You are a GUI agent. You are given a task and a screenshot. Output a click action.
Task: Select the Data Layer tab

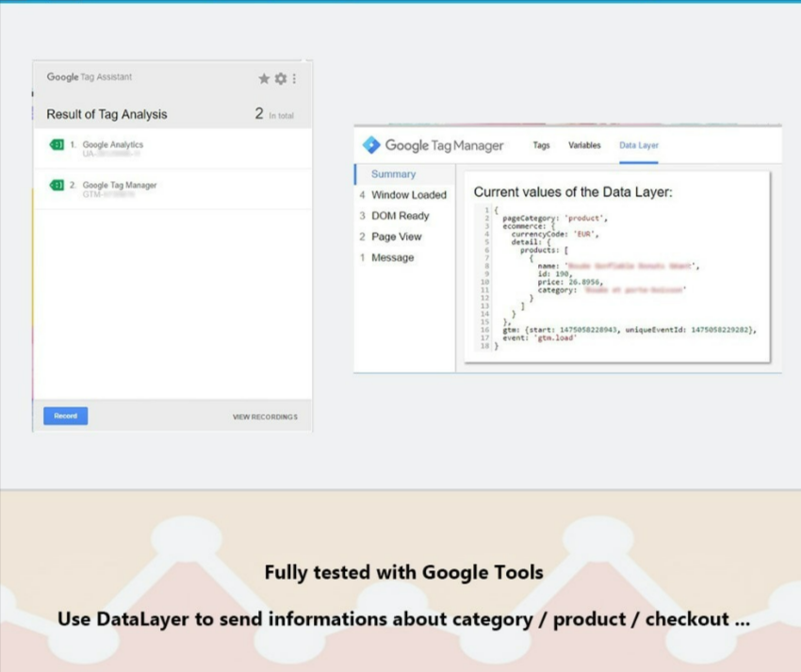pos(639,145)
